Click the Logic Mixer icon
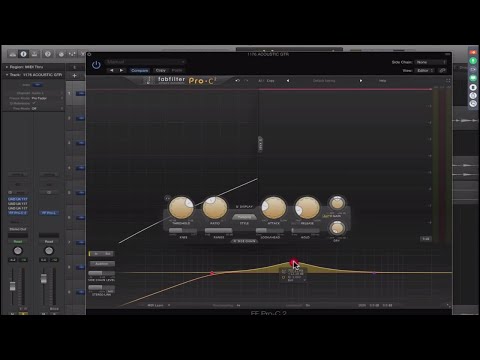This screenshot has height=360, width=480. pyautogui.click(x=72, y=54)
